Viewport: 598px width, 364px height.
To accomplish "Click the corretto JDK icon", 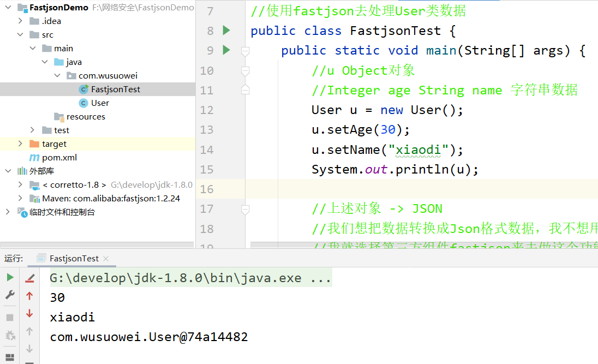I will point(34,186).
